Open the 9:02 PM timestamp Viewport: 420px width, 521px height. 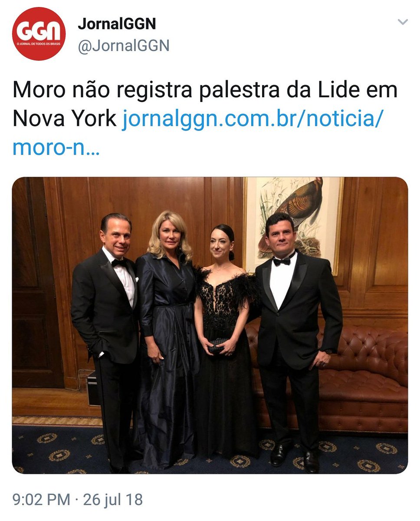point(41,499)
